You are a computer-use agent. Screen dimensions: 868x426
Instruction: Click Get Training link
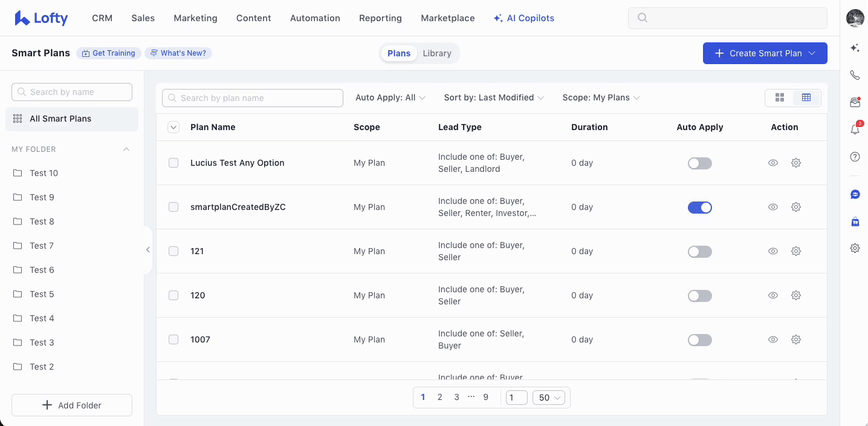[109, 53]
